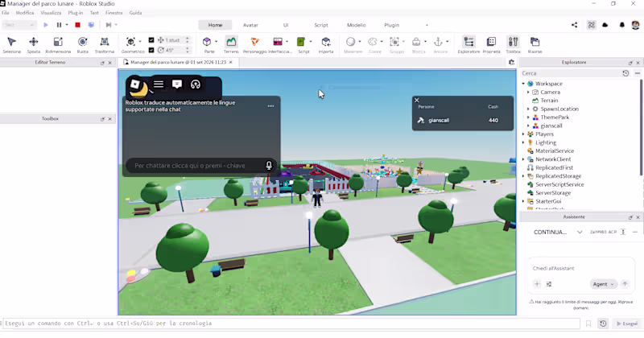The height and width of the screenshot is (338, 644).
Task: Open the Parte dropdown arrow
Action: pos(216,42)
